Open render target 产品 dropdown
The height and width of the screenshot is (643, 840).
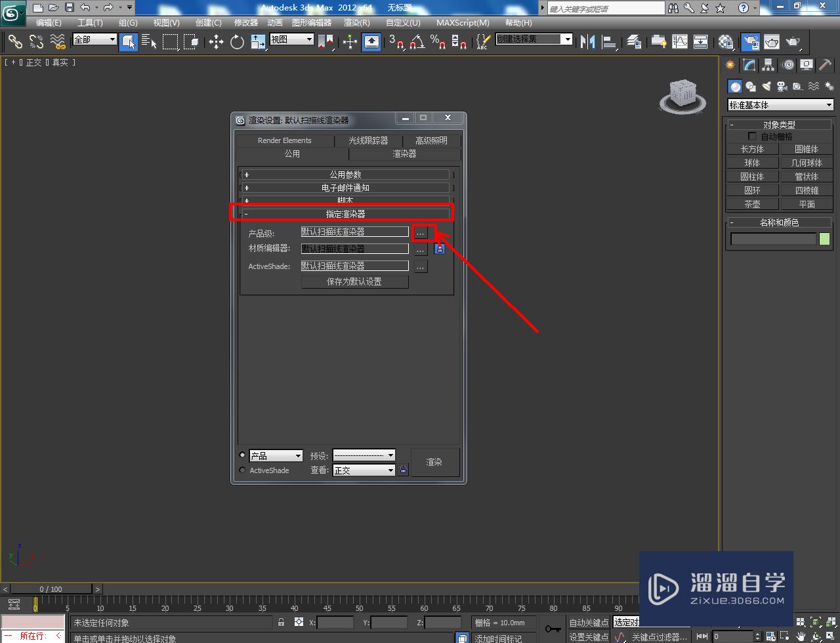point(276,455)
